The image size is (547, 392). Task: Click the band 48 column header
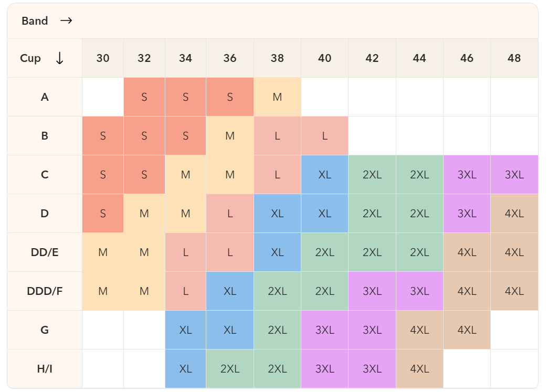tap(514, 58)
